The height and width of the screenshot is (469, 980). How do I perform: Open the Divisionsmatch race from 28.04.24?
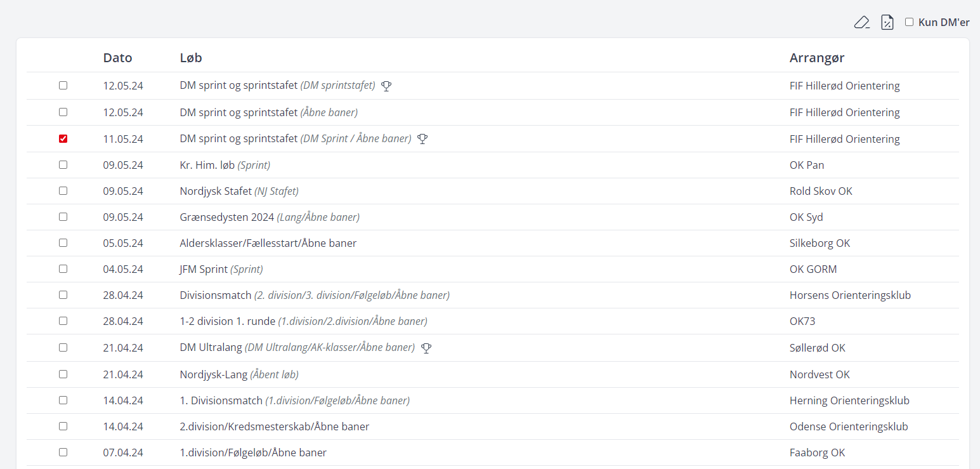click(x=215, y=295)
